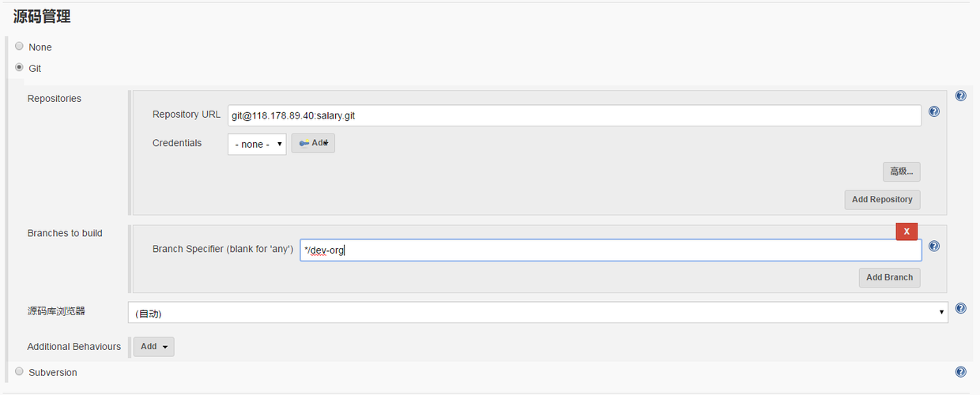Click the Branches to build label

[65, 233]
